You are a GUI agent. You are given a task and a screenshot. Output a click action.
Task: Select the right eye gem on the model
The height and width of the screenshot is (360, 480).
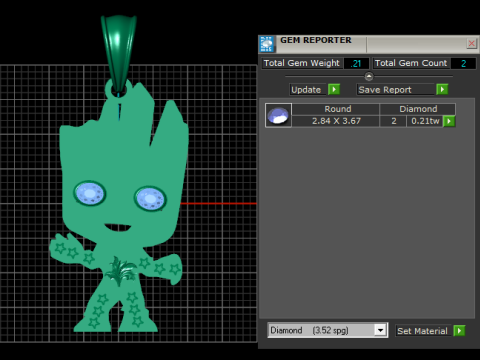[x=150, y=199]
